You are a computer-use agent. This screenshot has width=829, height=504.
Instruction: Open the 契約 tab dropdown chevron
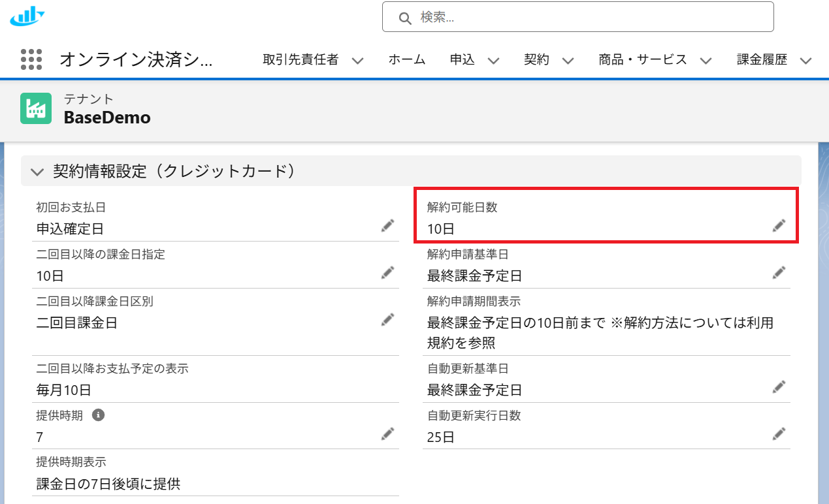coord(568,61)
